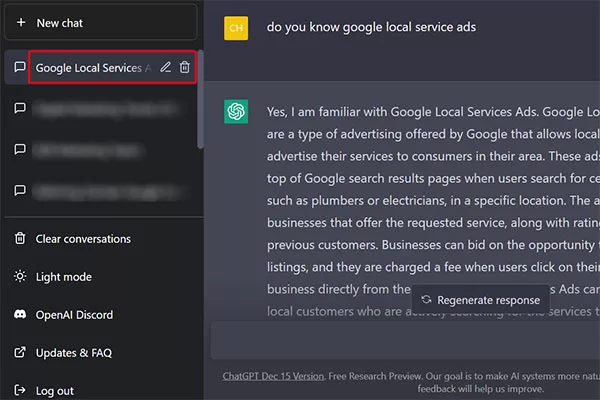
Task: Click Regenerate response
Action: [481, 300]
